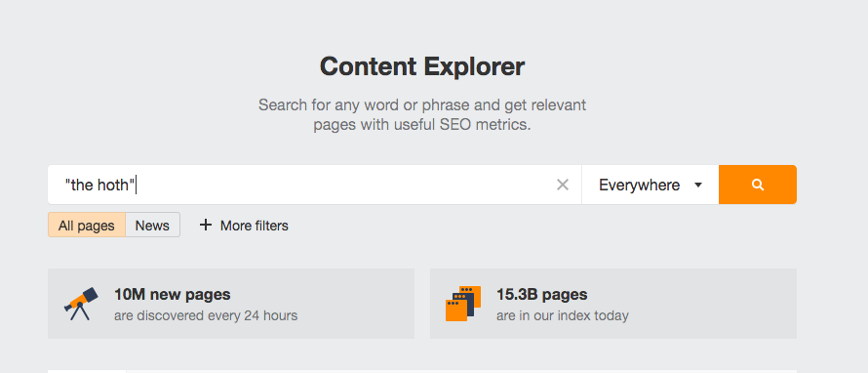This screenshot has height=373, width=868.
Task: Click the plus icon beside More filters
Action: (206, 225)
